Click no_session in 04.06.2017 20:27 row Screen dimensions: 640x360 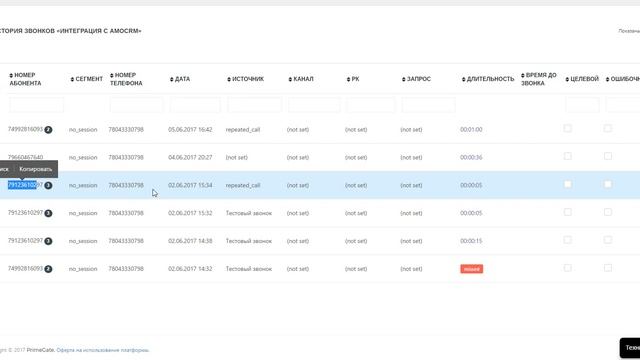83,158
